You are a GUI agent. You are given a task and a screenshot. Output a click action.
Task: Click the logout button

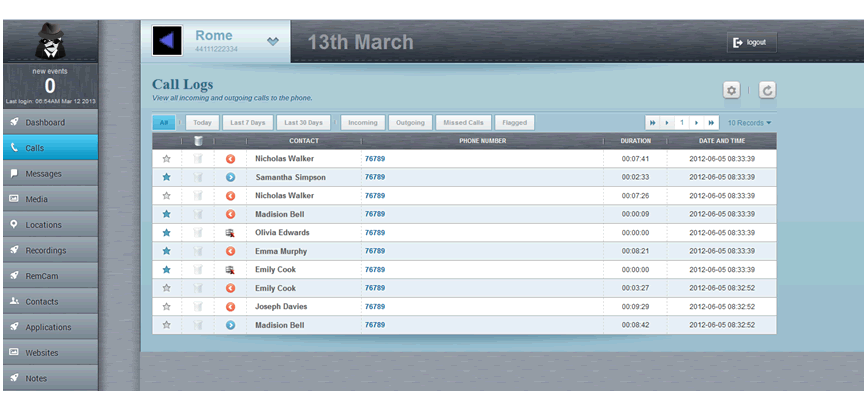click(751, 42)
